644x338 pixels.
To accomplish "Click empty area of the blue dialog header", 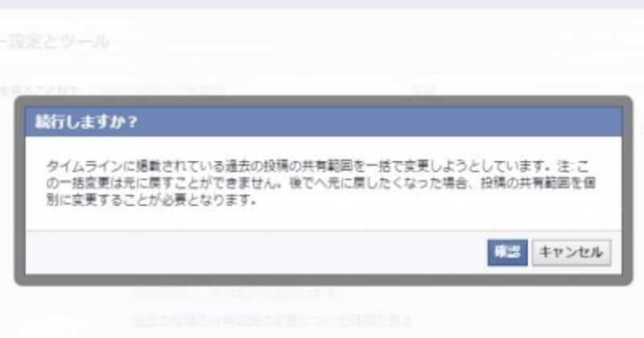I will click(x=369, y=122).
